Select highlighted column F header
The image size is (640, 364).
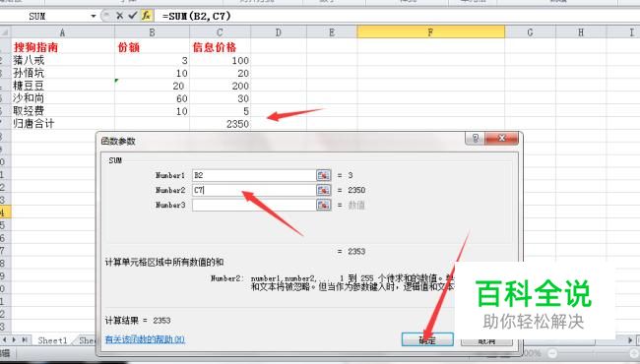[x=430, y=32]
